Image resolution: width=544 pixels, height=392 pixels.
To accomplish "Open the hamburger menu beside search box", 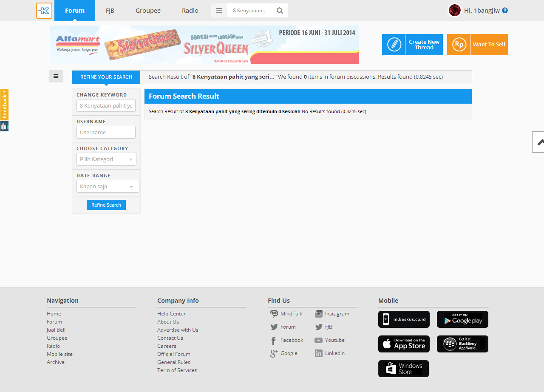I will click(219, 11).
